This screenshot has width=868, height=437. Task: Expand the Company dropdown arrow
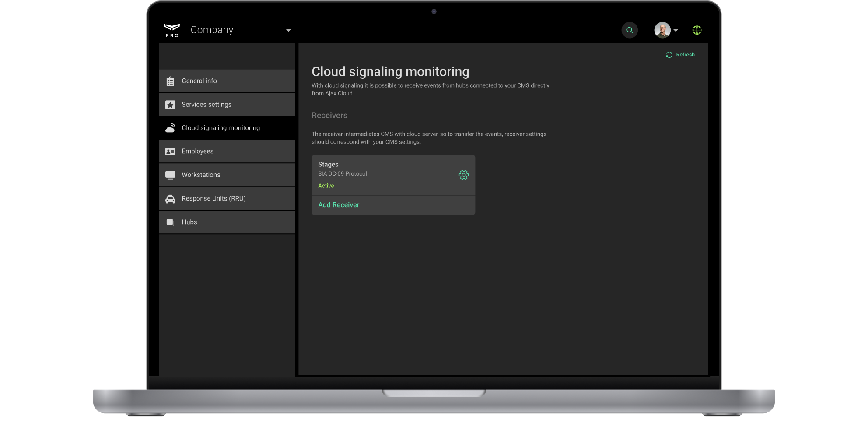(x=288, y=31)
